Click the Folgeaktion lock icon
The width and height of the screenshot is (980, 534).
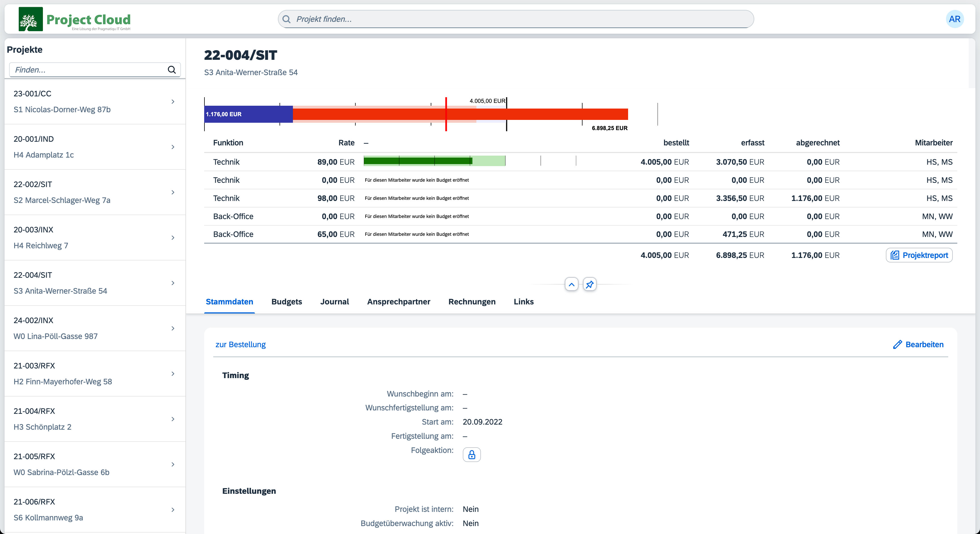[x=471, y=455]
